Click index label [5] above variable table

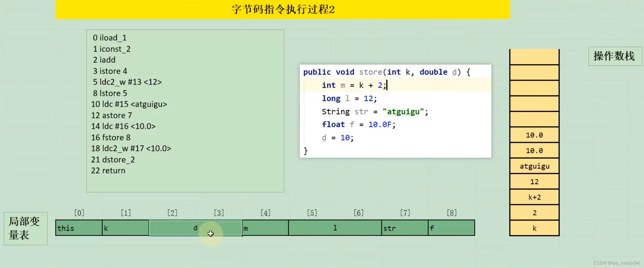[x=312, y=213]
